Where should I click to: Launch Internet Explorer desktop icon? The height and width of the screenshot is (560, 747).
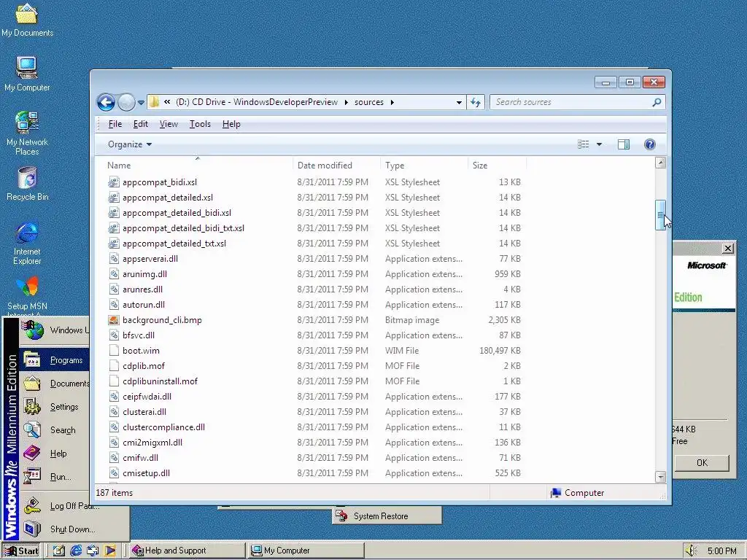(27, 243)
